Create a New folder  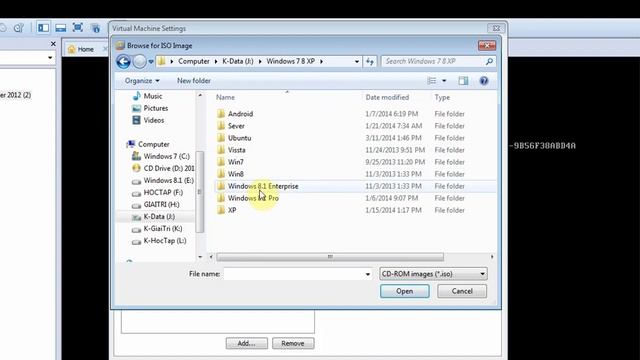click(194, 81)
